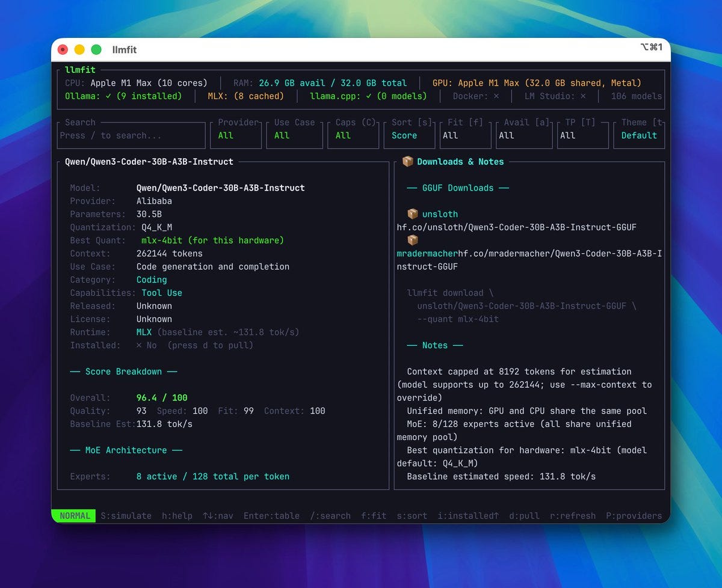Open the mradermacher GGUF link
Screen dimensions: 722x588
(x=529, y=260)
